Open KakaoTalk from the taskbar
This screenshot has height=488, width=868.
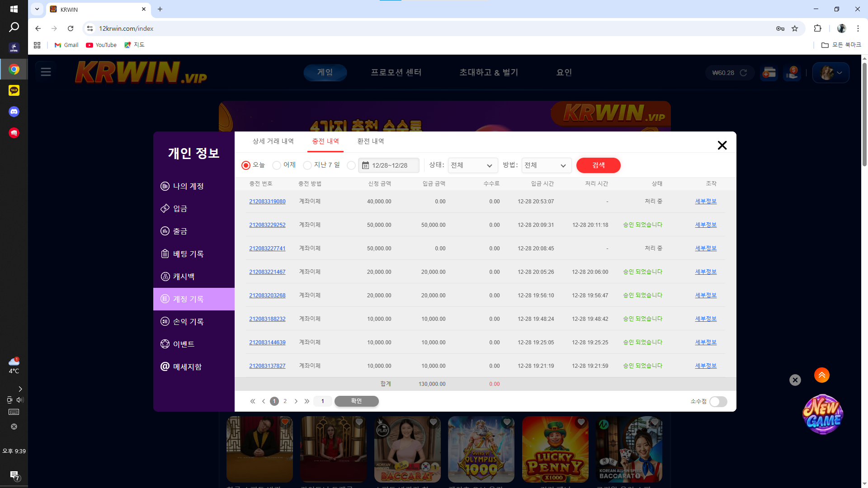pyautogui.click(x=14, y=90)
